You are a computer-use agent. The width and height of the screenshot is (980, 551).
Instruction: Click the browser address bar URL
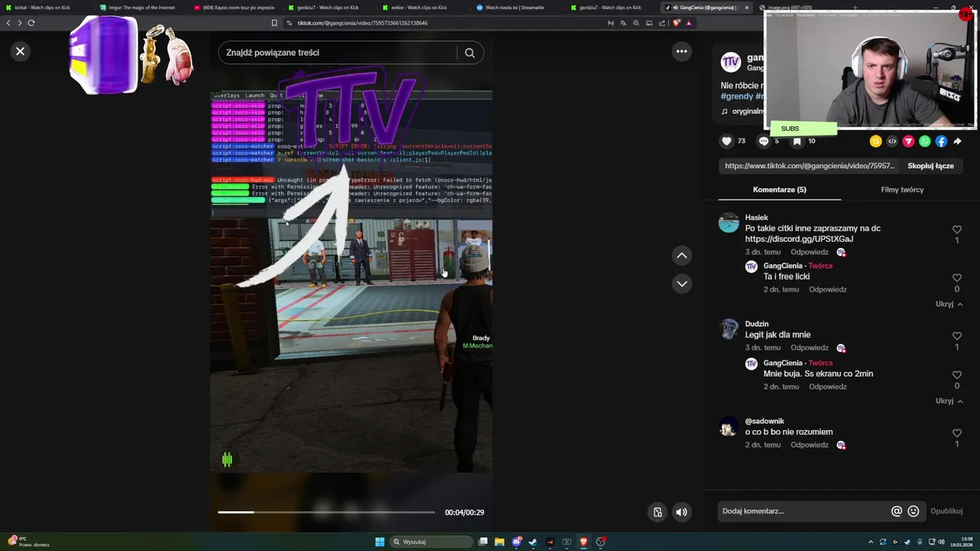[x=362, y=23]
